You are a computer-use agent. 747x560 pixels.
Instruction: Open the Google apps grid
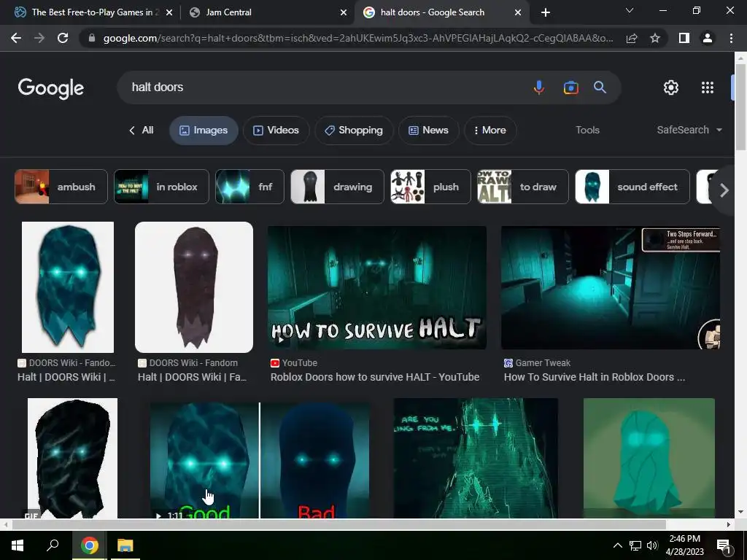click(x=708, y=87)
